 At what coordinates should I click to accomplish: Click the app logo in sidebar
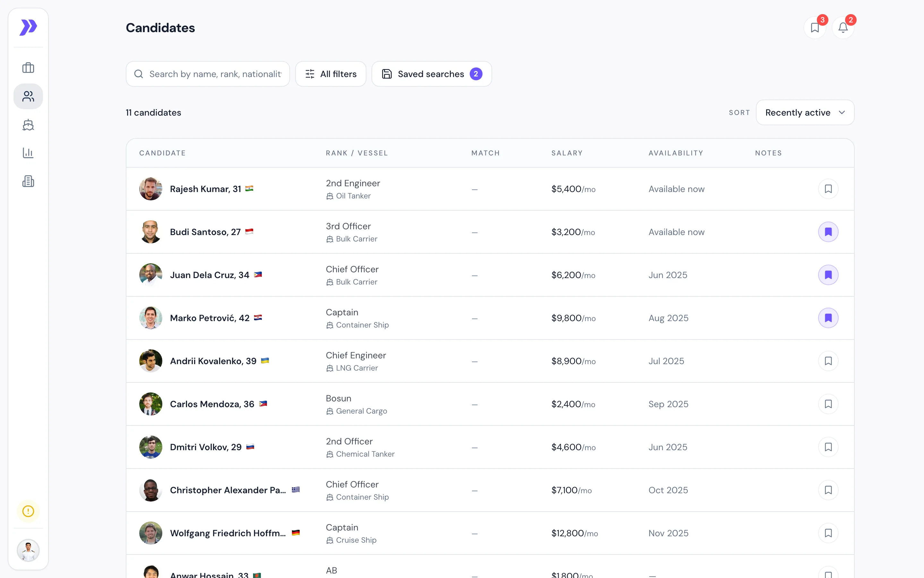[x=28, y=27]
